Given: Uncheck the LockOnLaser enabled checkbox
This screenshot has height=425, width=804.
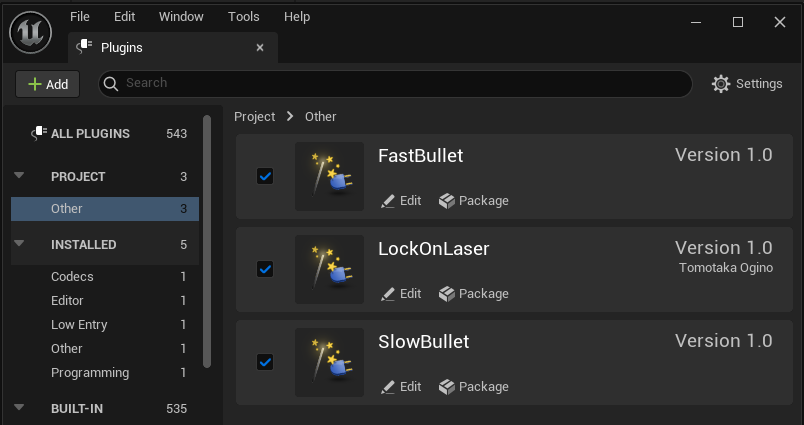Looking at the screenshot, I should (265, 269).
